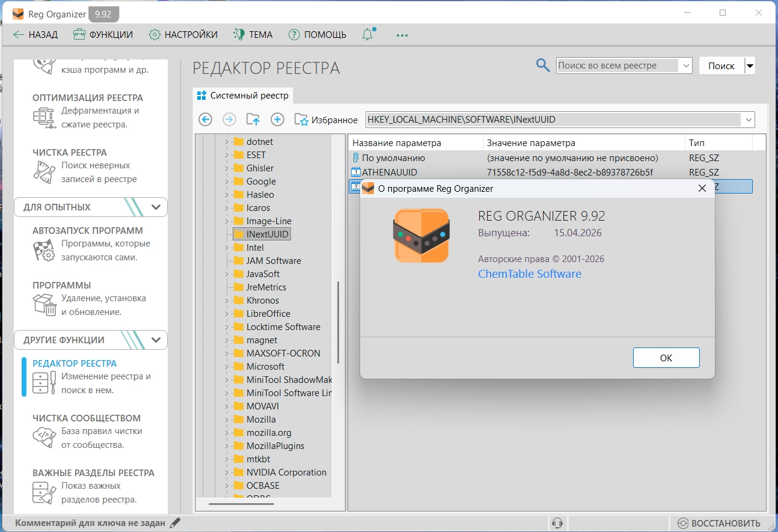778x532 pixels.
Task: Open the НАСТРОЙКИ menu
Action: pyautogui.click(x=183, y=35)
